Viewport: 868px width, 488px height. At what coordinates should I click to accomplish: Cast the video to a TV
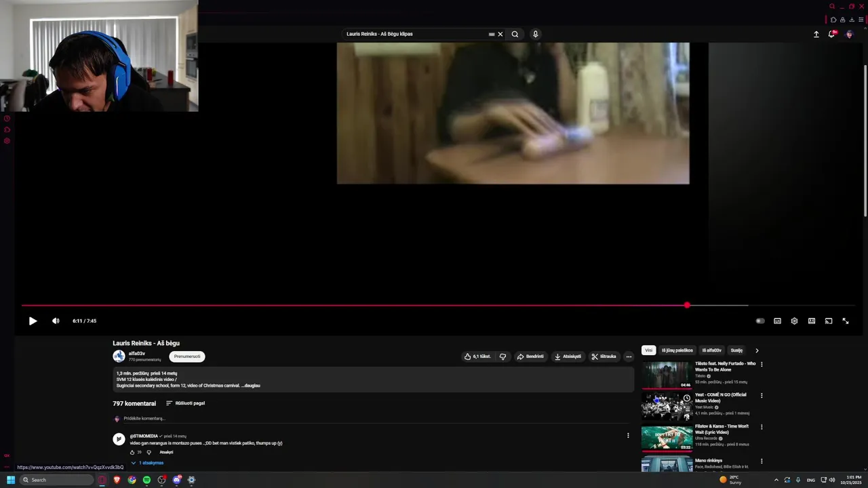[829, 321]
